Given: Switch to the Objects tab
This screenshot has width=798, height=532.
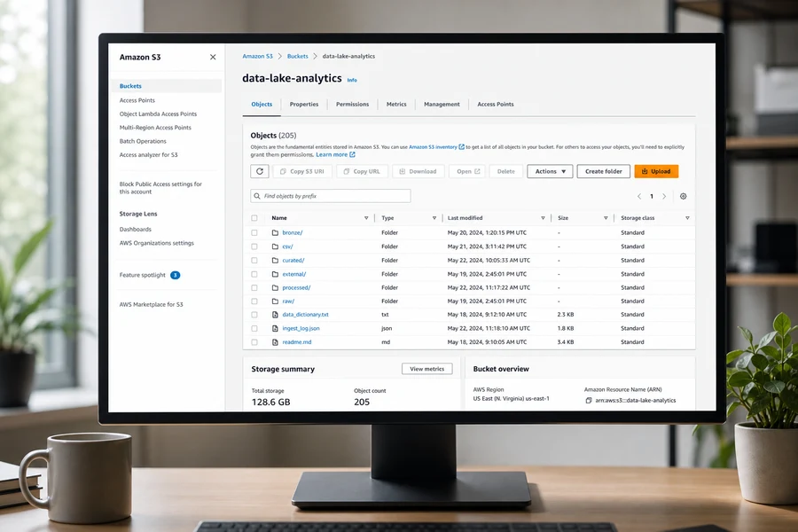Looking at the screenshot, I should pyautogui.click(x=262, y=105).
